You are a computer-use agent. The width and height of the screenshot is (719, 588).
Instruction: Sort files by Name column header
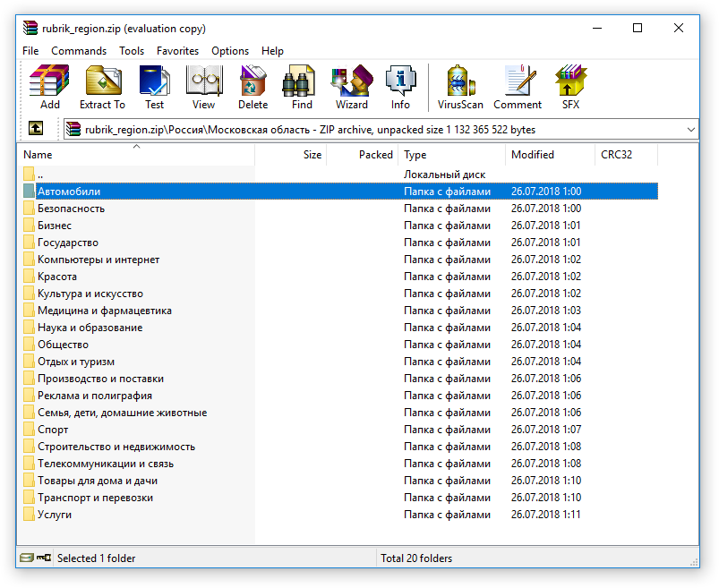38,155
